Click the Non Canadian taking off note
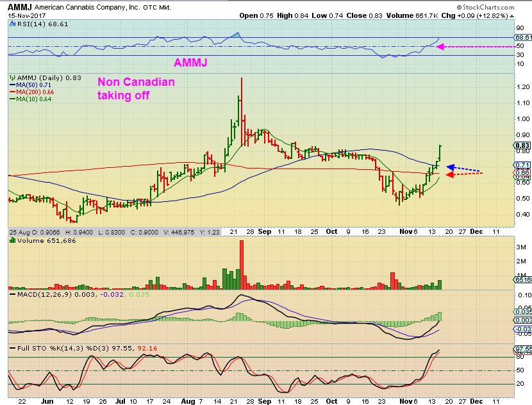Image resolution: width=532 pixels, height=405 pixels. [136, 88]
